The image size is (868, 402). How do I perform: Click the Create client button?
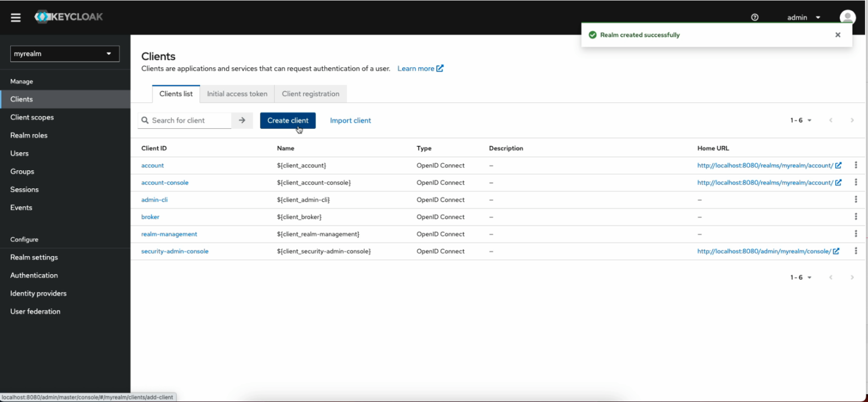click(288, 120)
